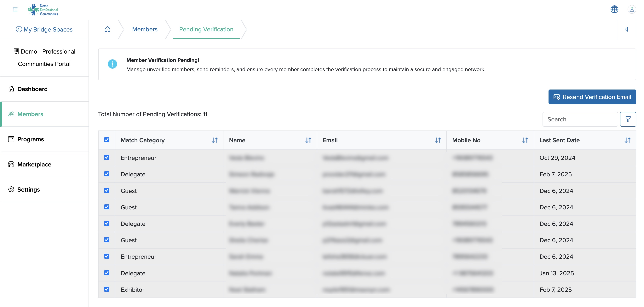This screenshot has height=307, width=644.
Task: Click the Member Verification Pending! heading
Action: click(163, 60)
